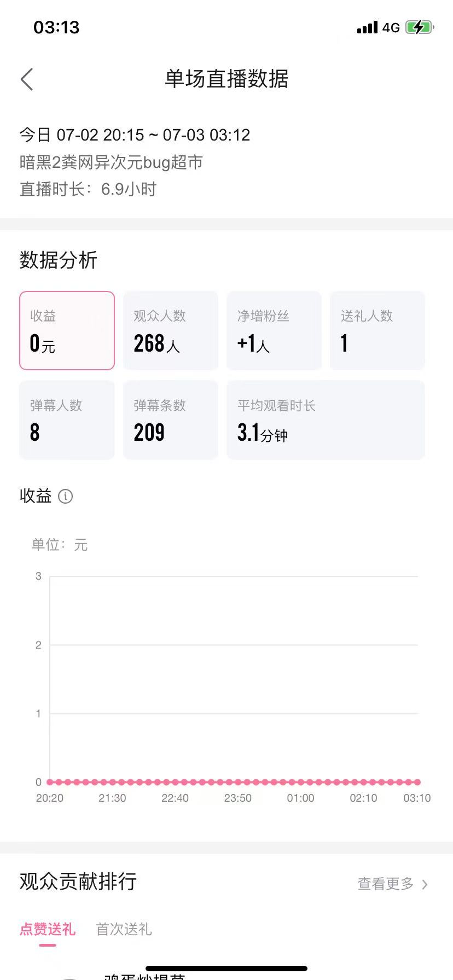Select the 观众人数 268人 card

(x=171, y=330)
